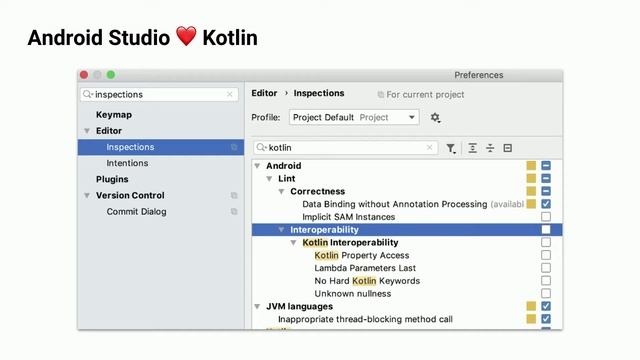This screenshot has height=360, width=640.
Task: Collapse the Kotlin Interoperability node
Action: click(x=293, y=242)
